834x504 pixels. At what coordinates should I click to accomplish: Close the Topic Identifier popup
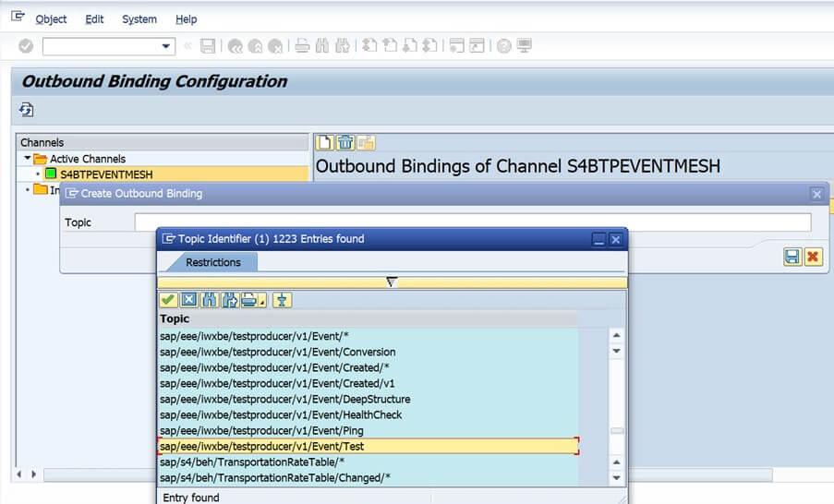point(615,240)
